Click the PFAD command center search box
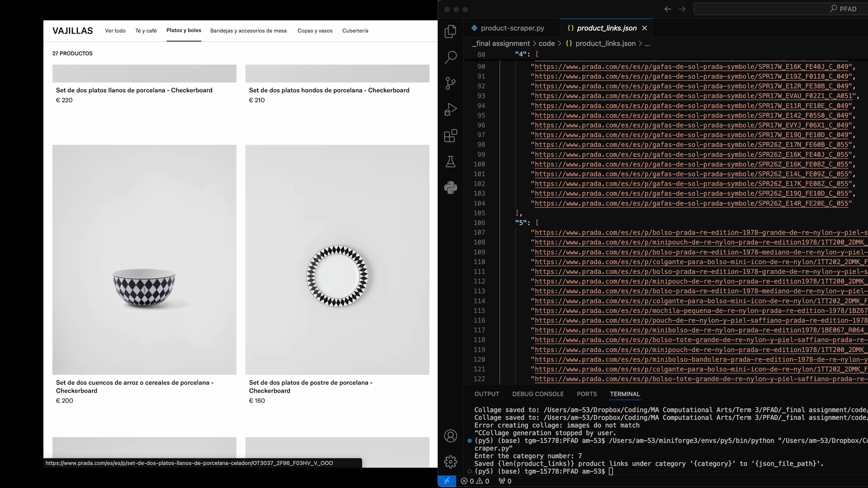Image resolution: width=868 pixels, height=488 pixels. 781,9
